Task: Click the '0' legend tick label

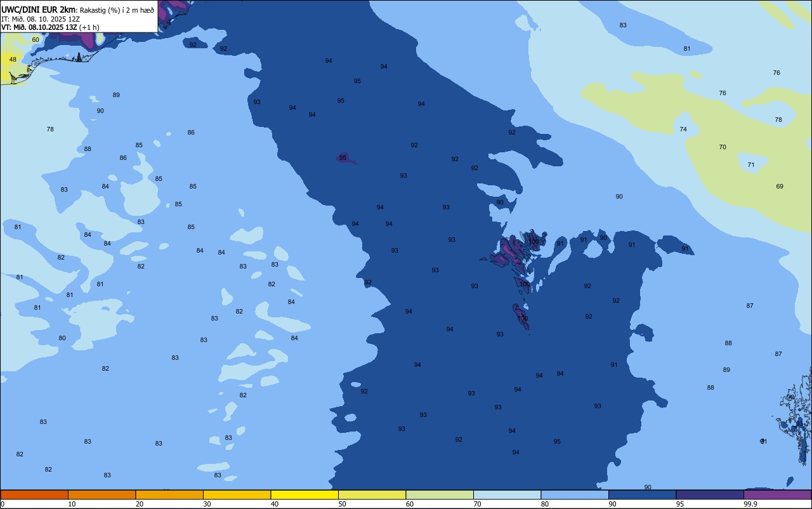Action: 3,504
